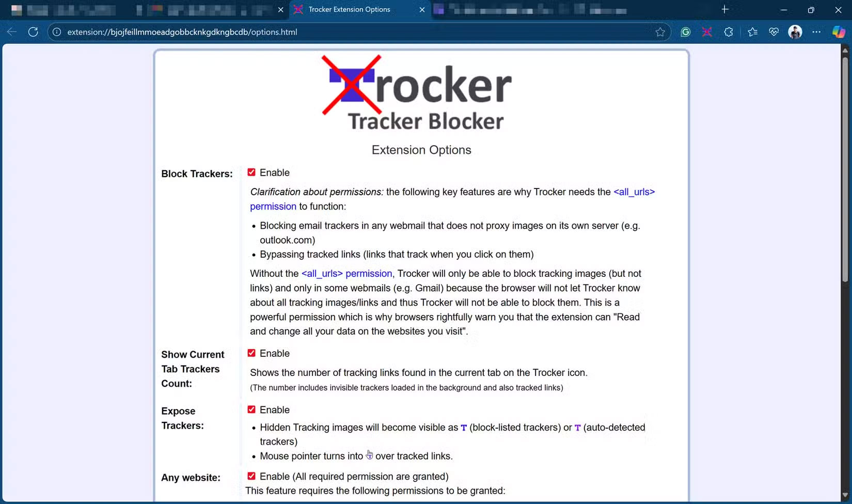Open the Settings and more menu
This screenshot has height=504, width=852.
point(816,31)
